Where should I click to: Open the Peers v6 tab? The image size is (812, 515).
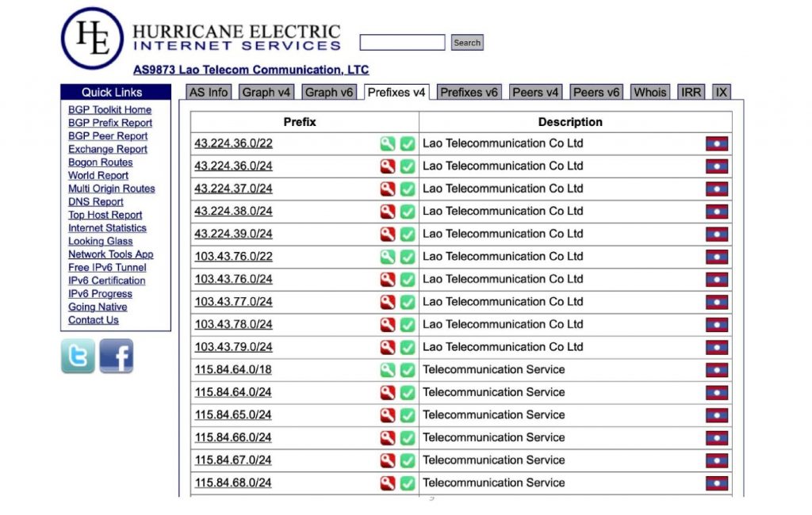(x=596, y=92)
